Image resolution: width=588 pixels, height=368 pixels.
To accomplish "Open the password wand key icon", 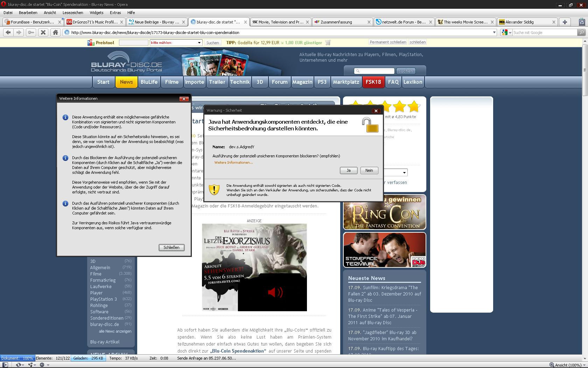I will click(31, 32).
